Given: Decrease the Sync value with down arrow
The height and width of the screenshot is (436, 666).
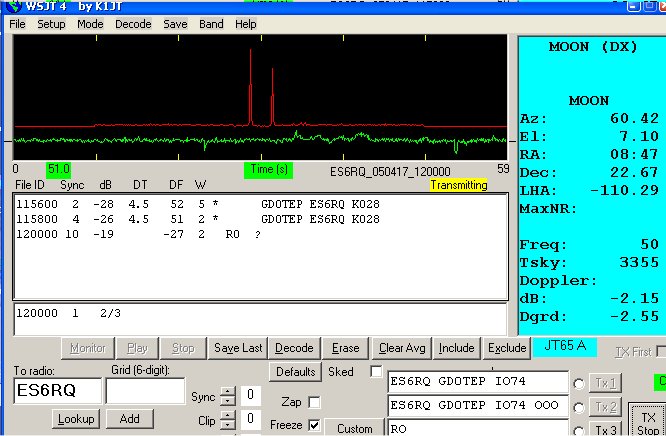Looking at the screenshot, I should [x=227, y=402].
